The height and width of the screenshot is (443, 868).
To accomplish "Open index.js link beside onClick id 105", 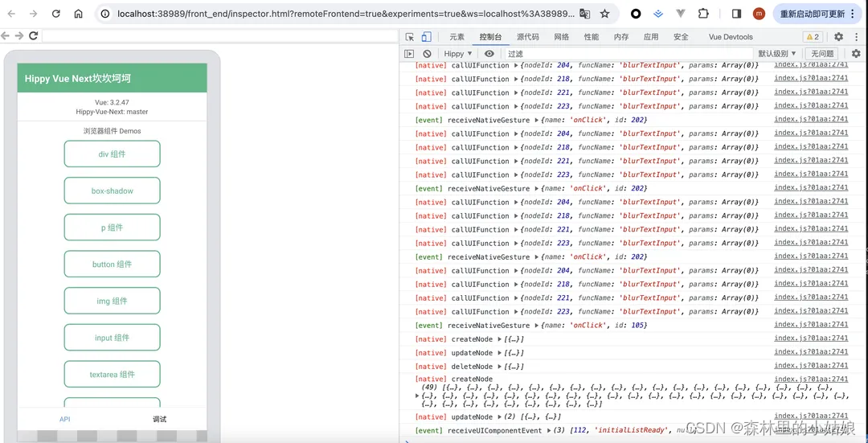I will 811,325.
